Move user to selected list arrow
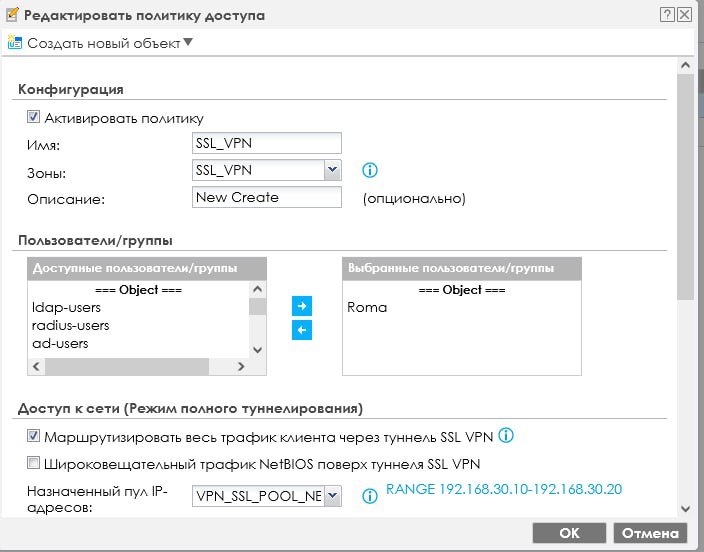 (x=301, y=307)
